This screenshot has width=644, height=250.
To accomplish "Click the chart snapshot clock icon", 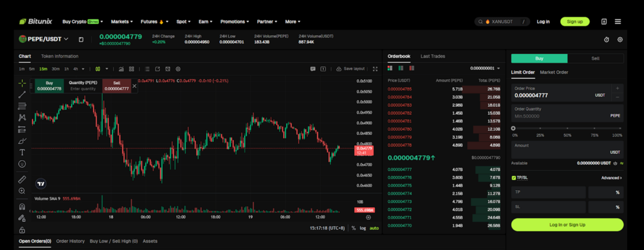I will (167, 69).
